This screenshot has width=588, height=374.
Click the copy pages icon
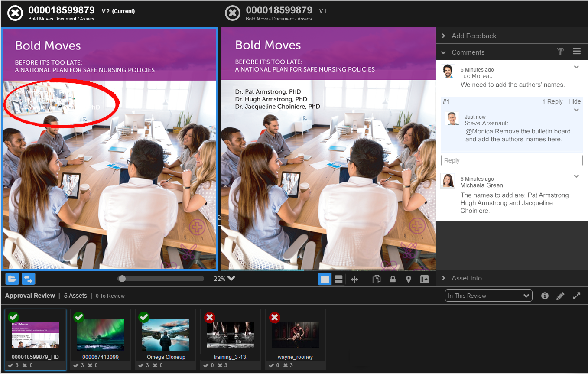[x=377, y=280]
